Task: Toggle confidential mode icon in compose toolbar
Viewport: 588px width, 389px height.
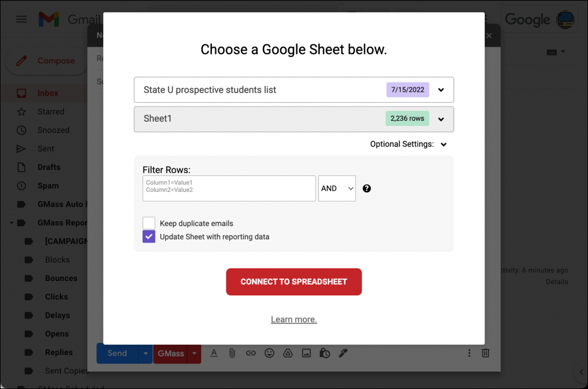Action: (324, 353)
